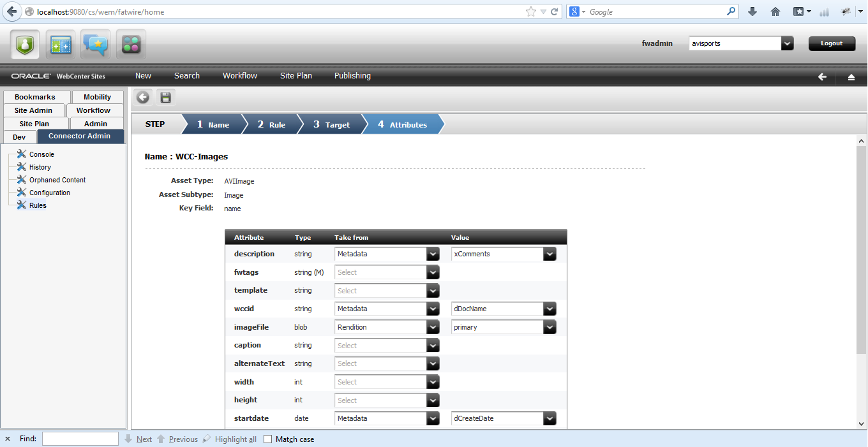Viewport: 868px width, 447px height.
Task: Reload the page with the refresh icon
Action: [554, 11]
